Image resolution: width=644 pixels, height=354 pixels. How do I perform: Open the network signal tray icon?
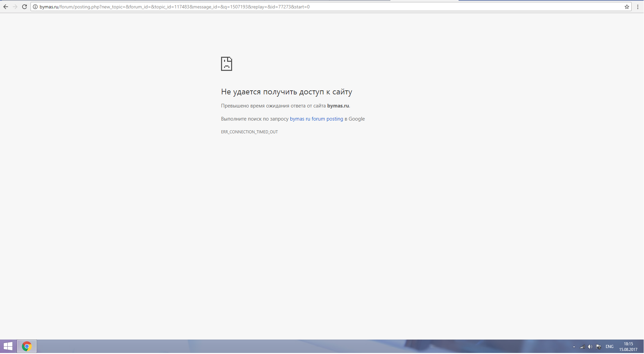click(x=582, y=347)
